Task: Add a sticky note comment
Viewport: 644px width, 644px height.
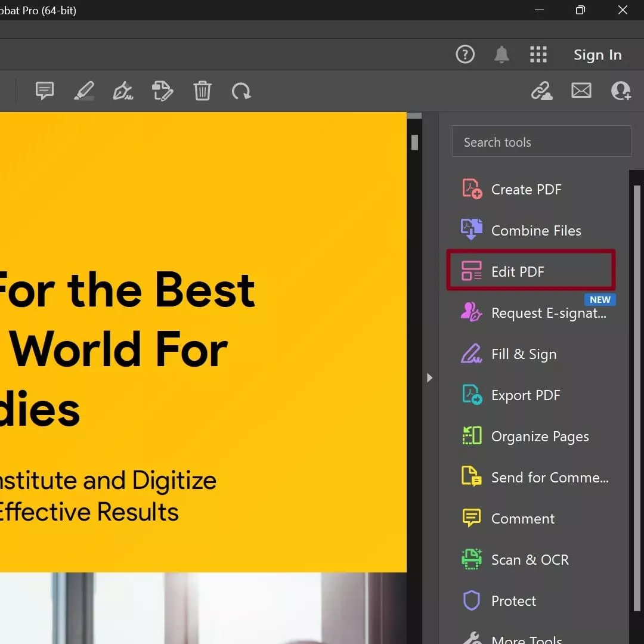Action: (45, 91)
